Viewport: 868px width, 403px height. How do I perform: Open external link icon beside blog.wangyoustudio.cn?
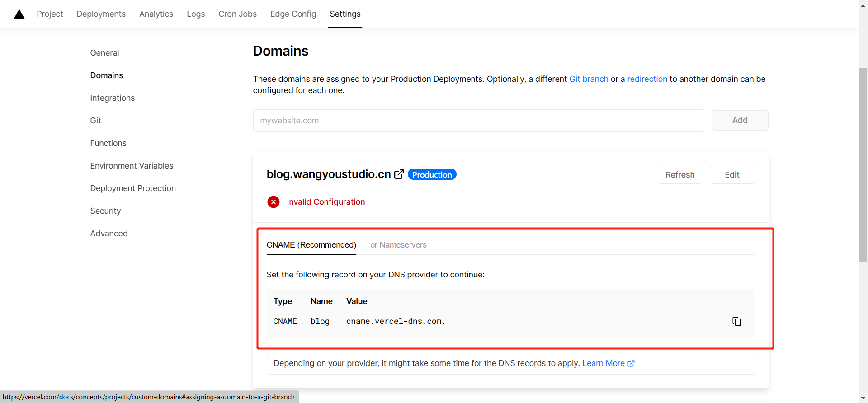tap(399, 174)
